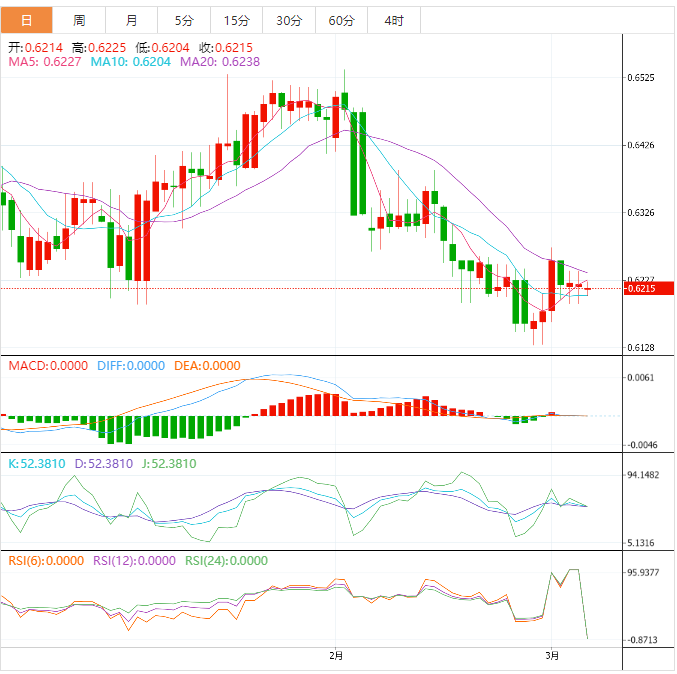Switch to the 15分 interval tab
Viewport: 677px width, 674px height.
point(236,20)
